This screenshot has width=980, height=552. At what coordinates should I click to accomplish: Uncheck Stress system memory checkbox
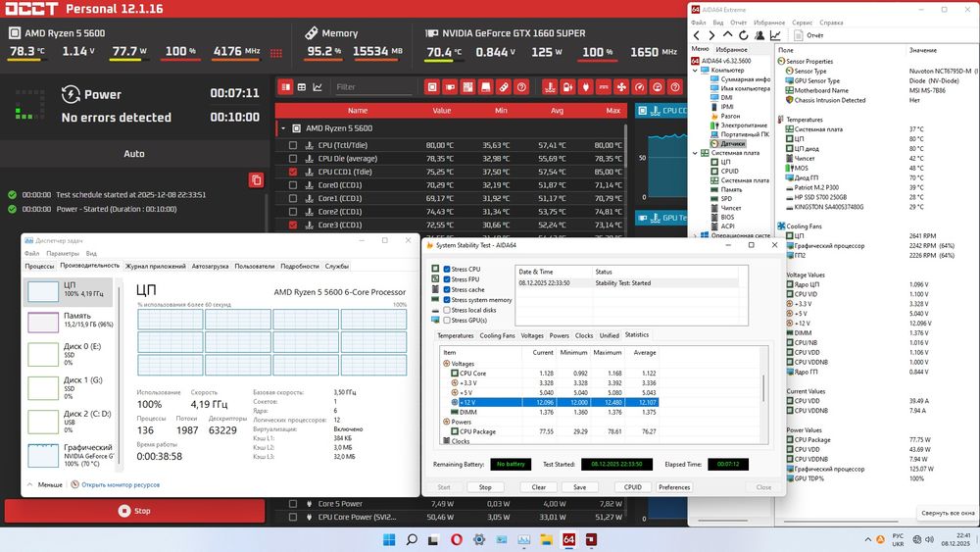tap(447, 300)
